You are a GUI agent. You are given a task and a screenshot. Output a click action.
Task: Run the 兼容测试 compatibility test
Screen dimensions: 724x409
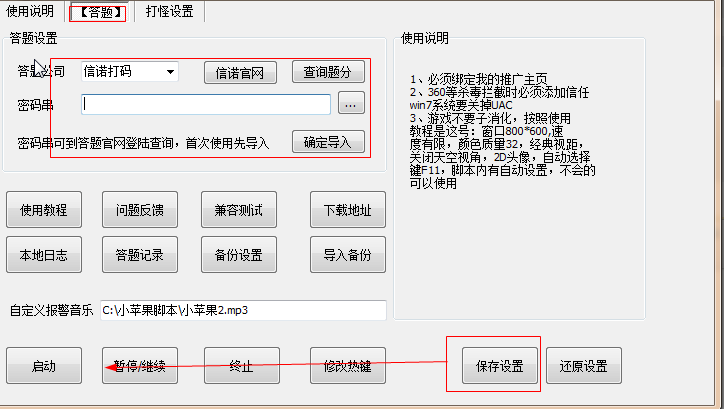(x=239, y=210)
